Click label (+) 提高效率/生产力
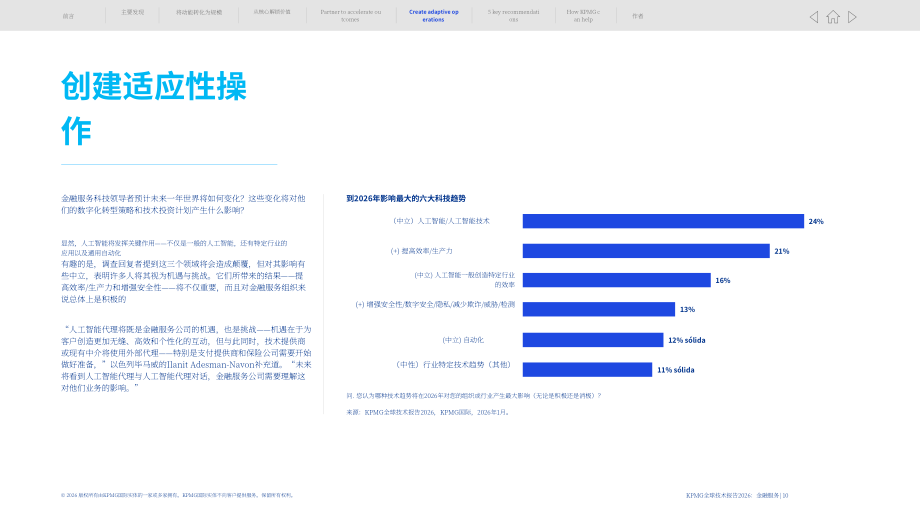The image size is (920, 518). click(x=421, y=251)
